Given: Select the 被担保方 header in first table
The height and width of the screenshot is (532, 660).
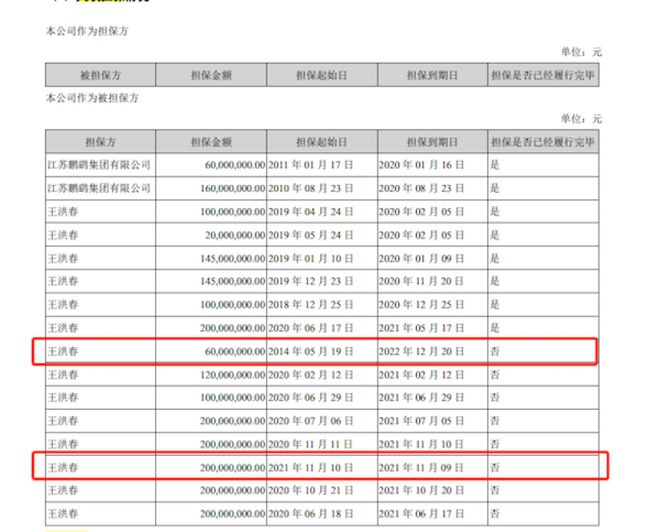Looking at the screenshot, I should 101,75.
